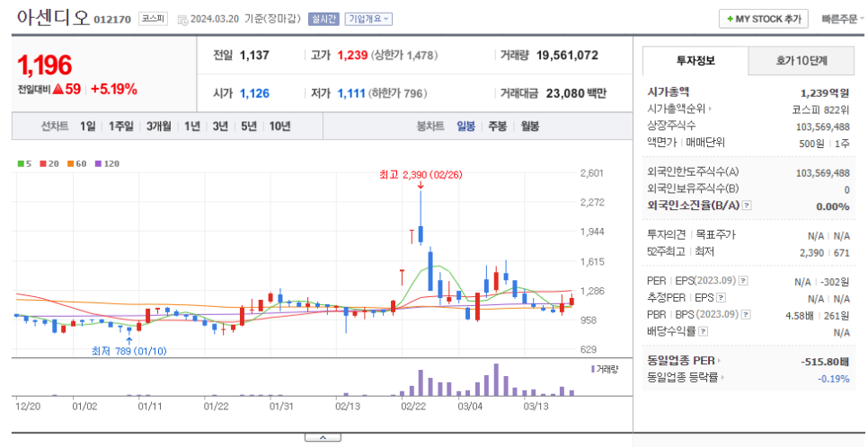Switch to the 투자정보 tab
Viewport: 868px width, 447px height.
pos(695,61)
